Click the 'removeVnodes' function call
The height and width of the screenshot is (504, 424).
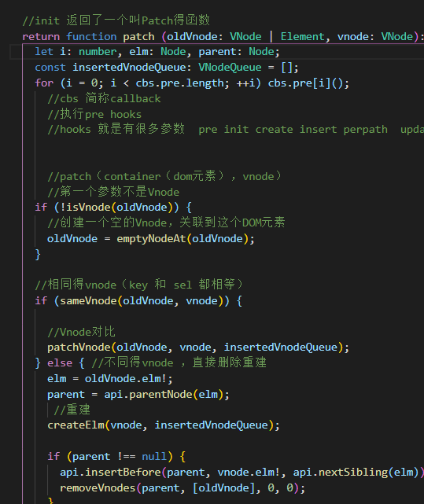tap(98, 488)
